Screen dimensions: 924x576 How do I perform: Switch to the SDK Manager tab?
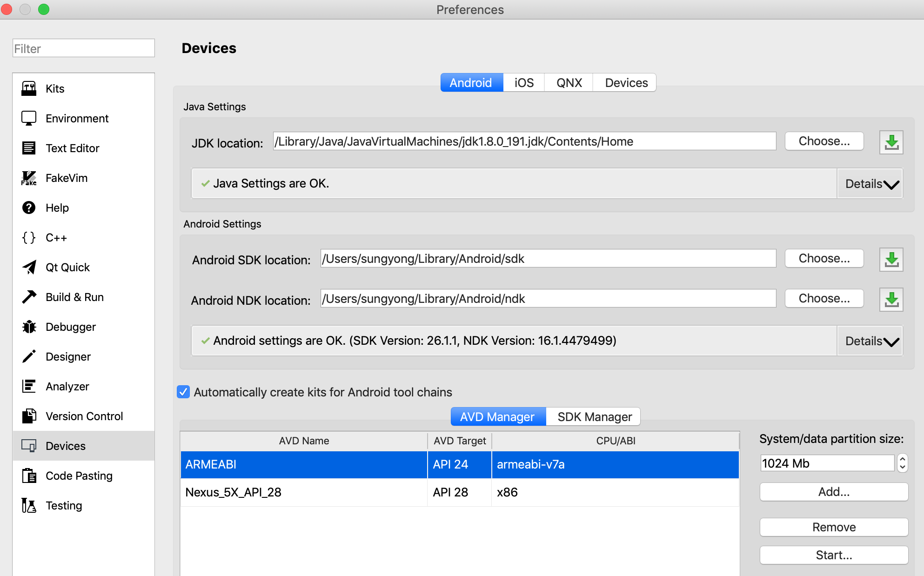[x=594, y=417]
